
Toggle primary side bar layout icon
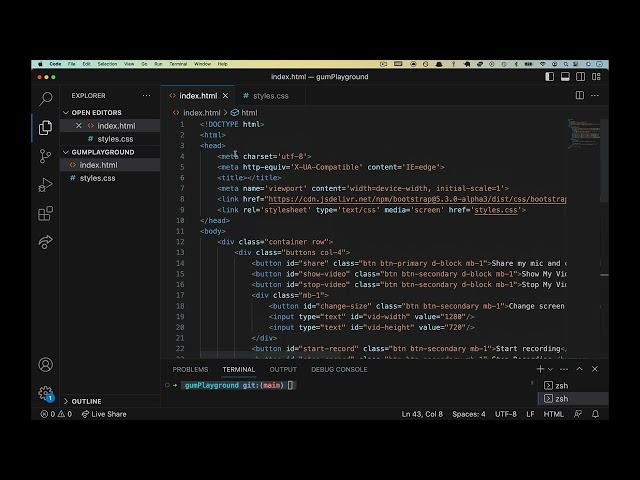coord(549,77)
